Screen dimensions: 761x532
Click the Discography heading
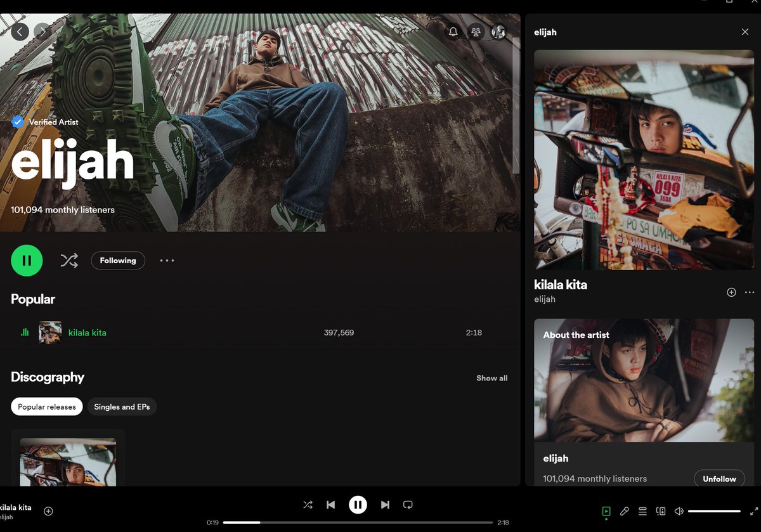click(x=48, y=377)
